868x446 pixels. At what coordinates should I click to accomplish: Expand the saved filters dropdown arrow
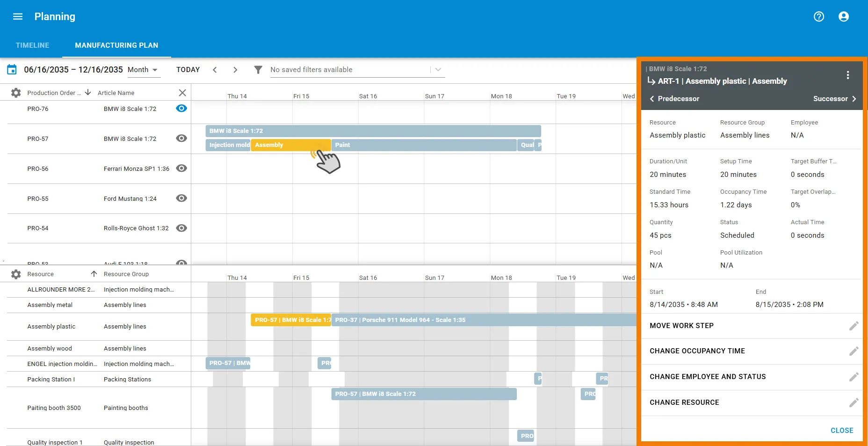tap(438, 70)
